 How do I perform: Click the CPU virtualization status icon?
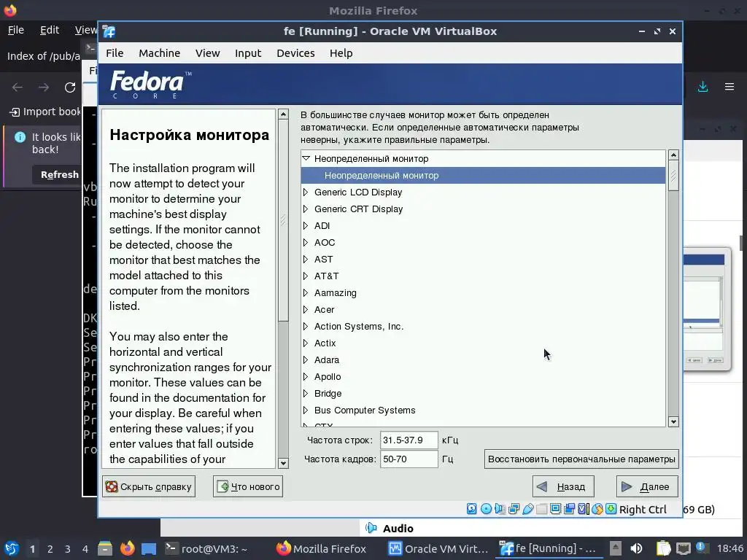coord(583,509)
